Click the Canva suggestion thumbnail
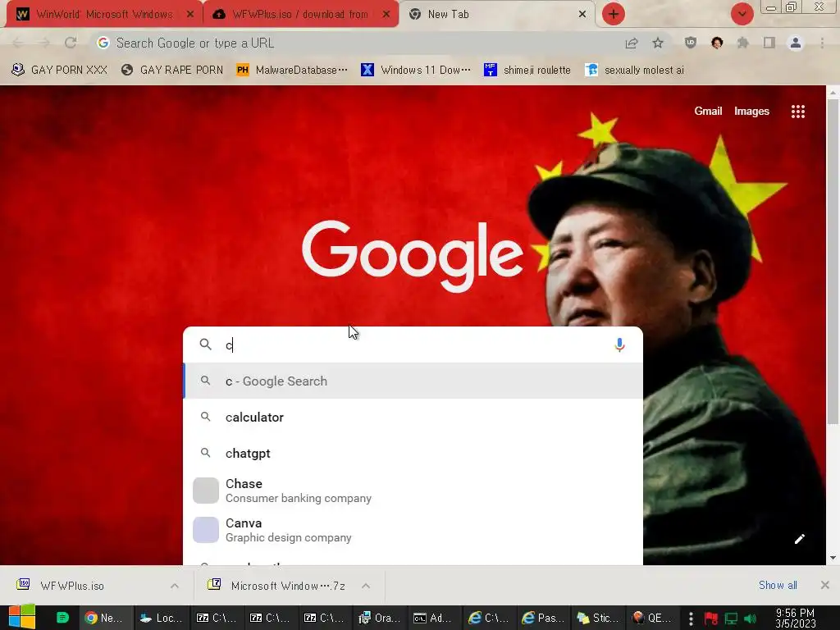The width and height of the screenshot is (840, 630). [x=206, y=530]
